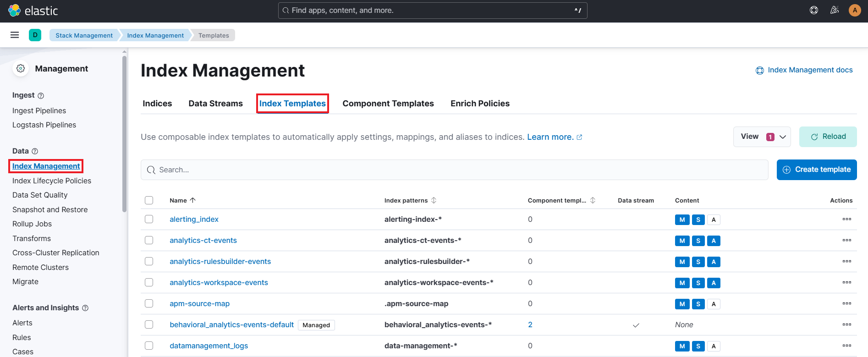
Task: Switch to the Component Templates tab
Action: point(388,104)
